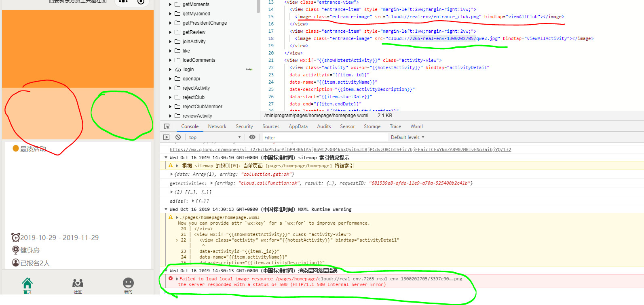Open the 社区 community tab icon

click(78, 283)
